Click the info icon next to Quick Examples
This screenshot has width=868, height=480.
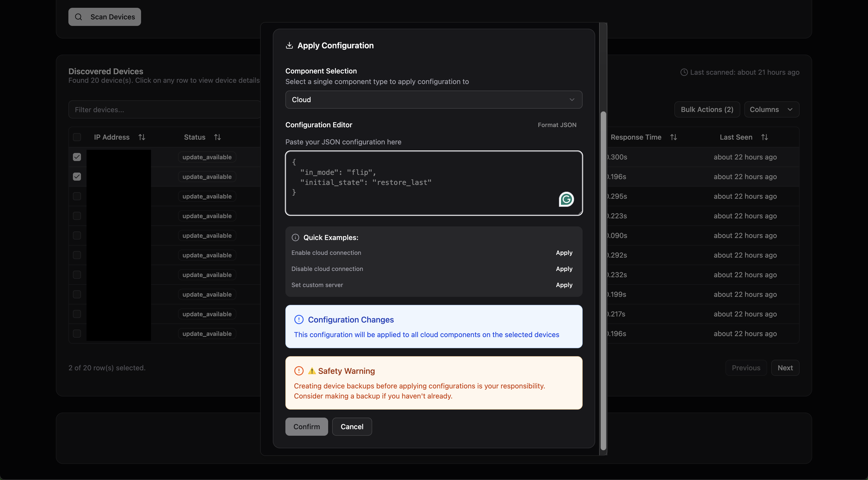tap(295, 238)
